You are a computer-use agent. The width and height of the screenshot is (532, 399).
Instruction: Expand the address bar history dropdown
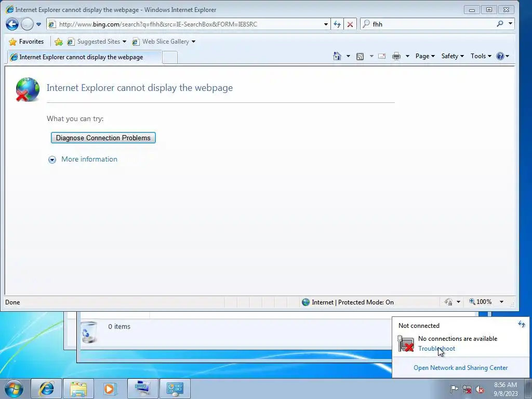(x=326, y=24)
